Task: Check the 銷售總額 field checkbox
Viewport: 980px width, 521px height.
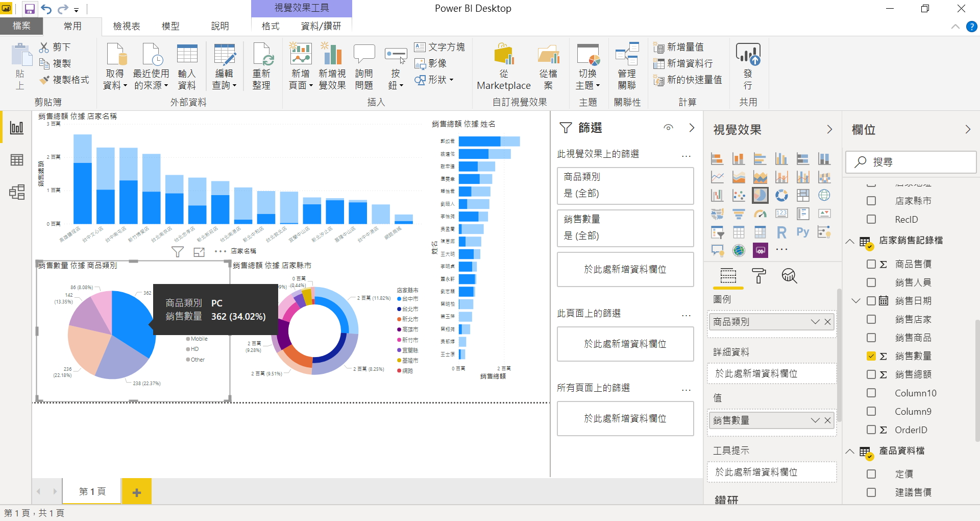Action: point(871,374)
